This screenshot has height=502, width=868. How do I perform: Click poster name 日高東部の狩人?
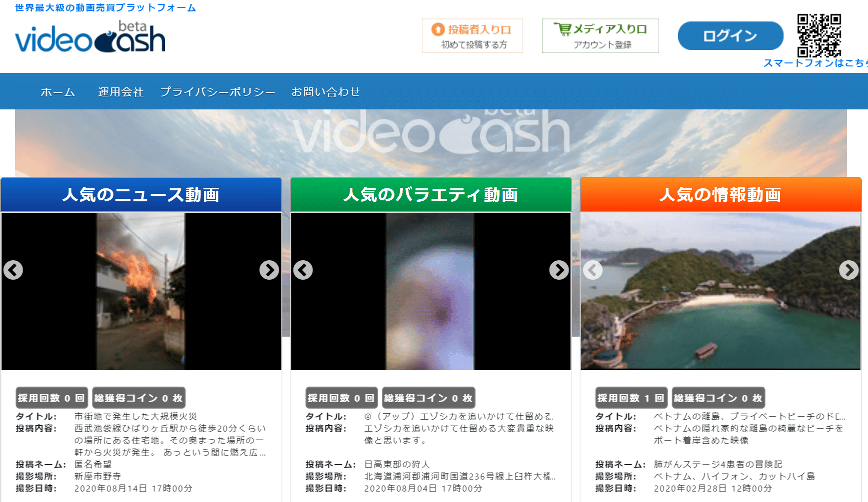click(397, 465)
